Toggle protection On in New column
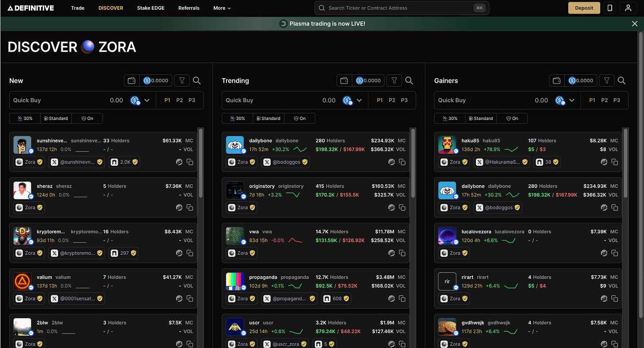This screenshot has height=348, width=644. [88, 119]
